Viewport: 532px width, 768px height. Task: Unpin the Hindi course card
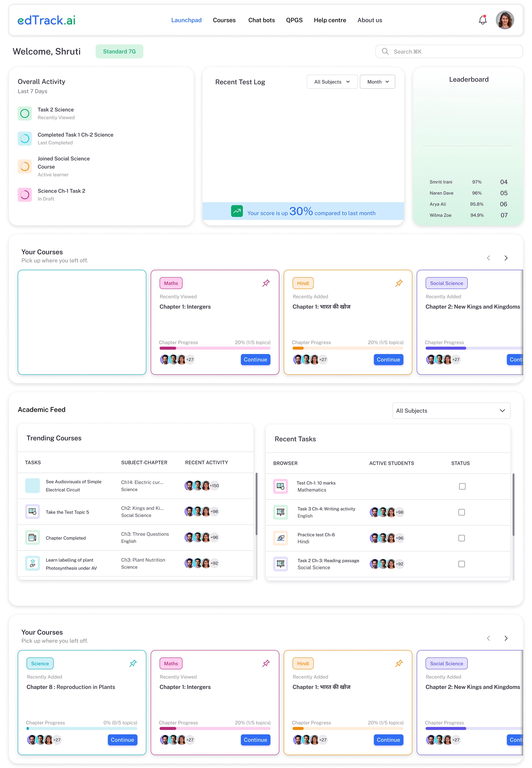pyautogui.click(x=399, y=283)
